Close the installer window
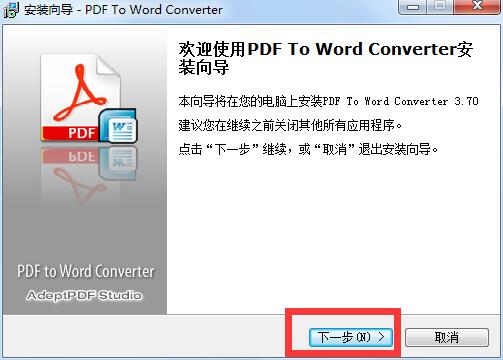This screenshot has height=360, width=503. (x=478, y=6)
